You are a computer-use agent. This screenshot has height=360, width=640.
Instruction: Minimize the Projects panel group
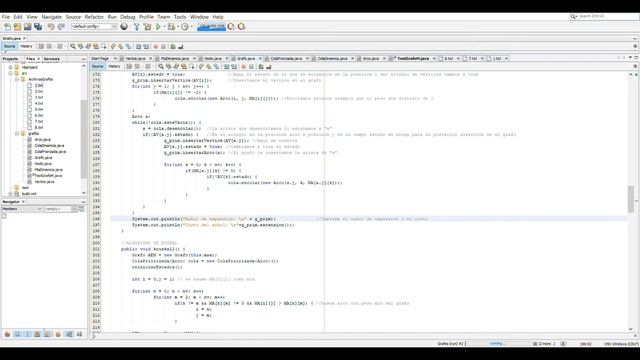tap(84, 59)
